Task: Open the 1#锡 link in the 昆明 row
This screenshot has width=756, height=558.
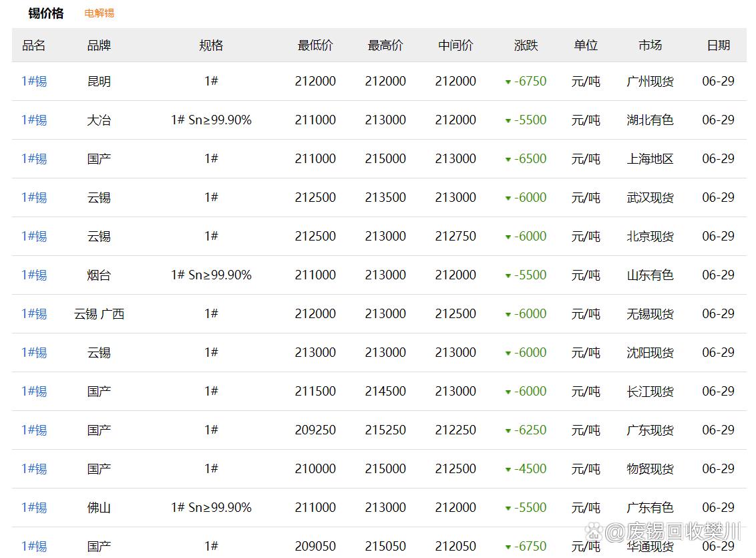Action: pos(34,81)
